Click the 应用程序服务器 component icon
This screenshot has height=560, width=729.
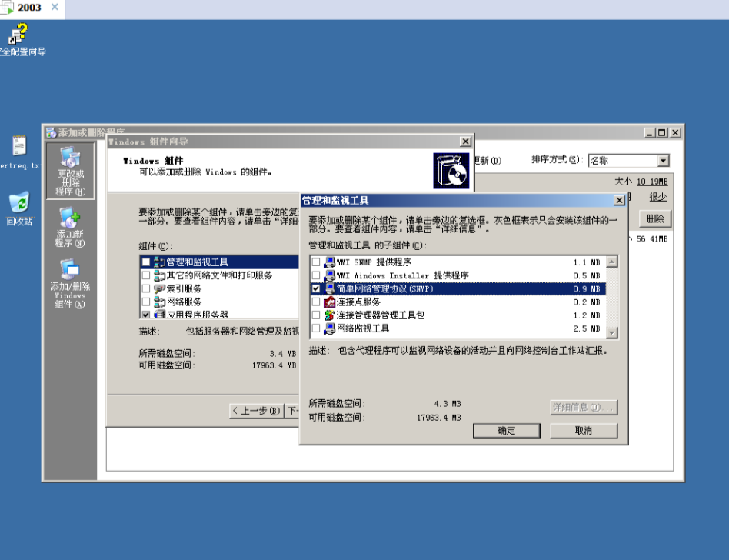pos(159,315)
